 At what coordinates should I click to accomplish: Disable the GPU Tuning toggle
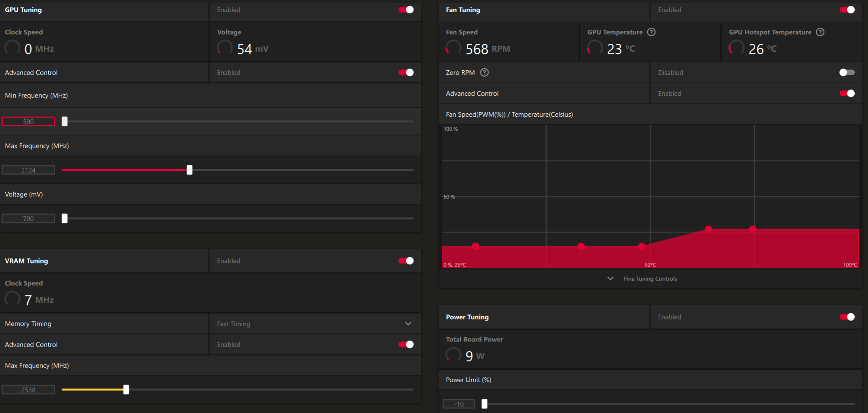coord(406,10)
